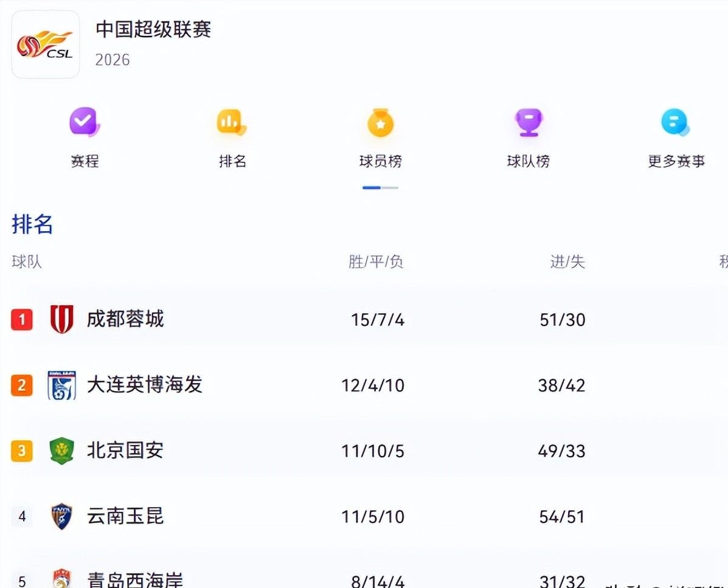
Task: Click the 2026 season label
Action: 113,60
